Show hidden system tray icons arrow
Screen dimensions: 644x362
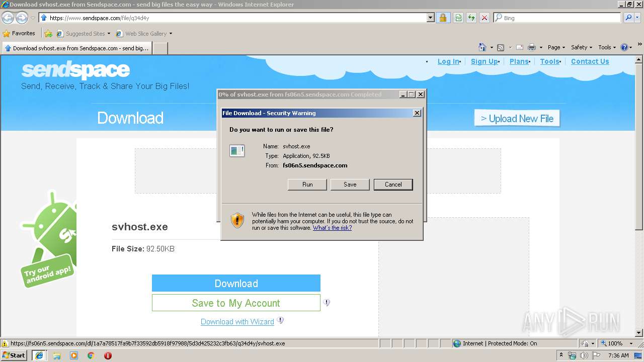point(561,355)
